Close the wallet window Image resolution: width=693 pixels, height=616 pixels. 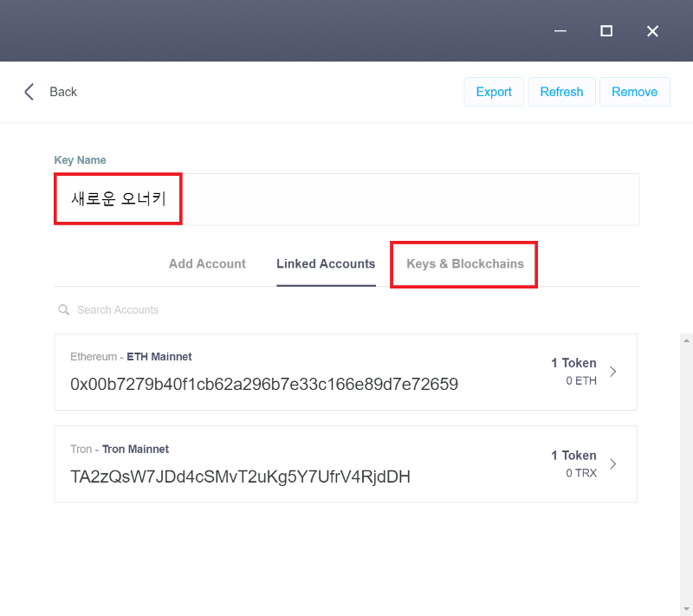[652, 31]
